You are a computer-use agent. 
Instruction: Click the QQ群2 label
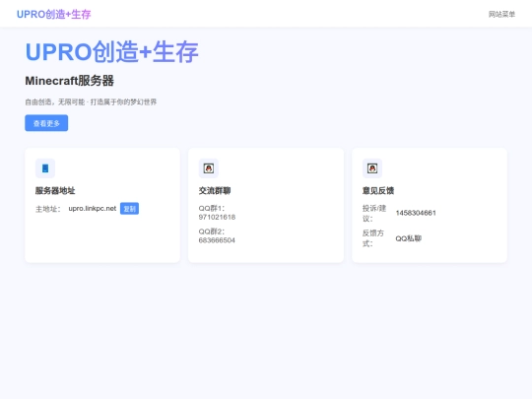212,232
